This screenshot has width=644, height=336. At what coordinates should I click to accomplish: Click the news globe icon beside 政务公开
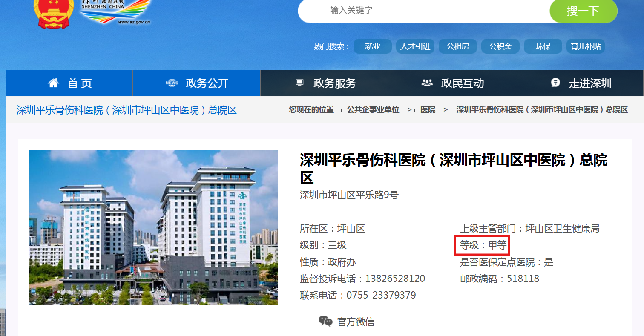[x=172, y=83]
